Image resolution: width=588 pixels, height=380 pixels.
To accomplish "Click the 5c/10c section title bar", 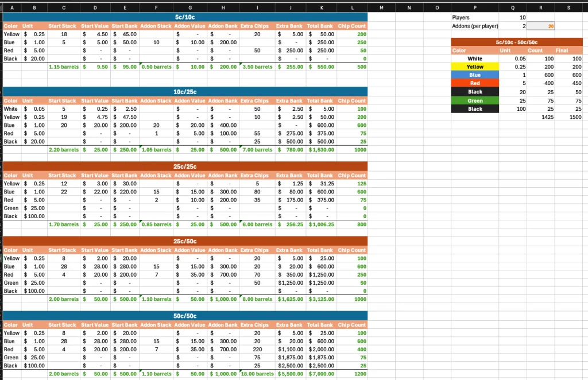I will click(x=185, y=17).
